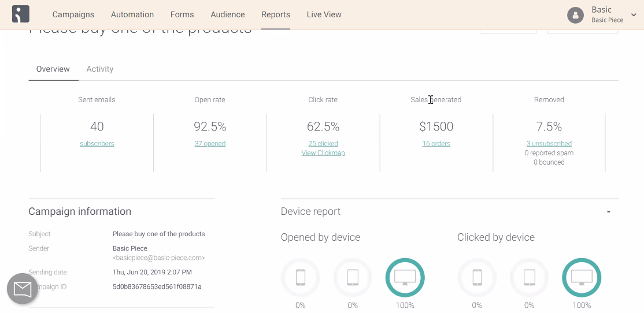The image size is (644, 313).
Task: Click tablet icon under Opened by device
Action: [353, 278]
